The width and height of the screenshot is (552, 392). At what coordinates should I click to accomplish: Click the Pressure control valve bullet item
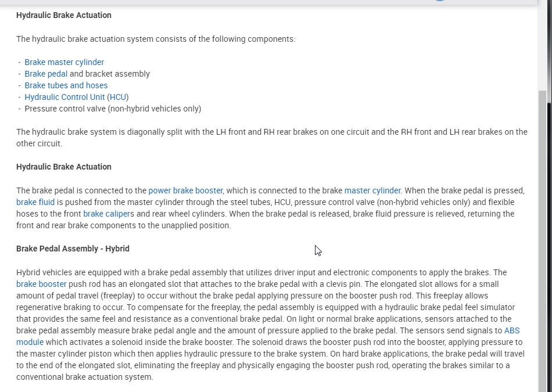click(113, 109)
